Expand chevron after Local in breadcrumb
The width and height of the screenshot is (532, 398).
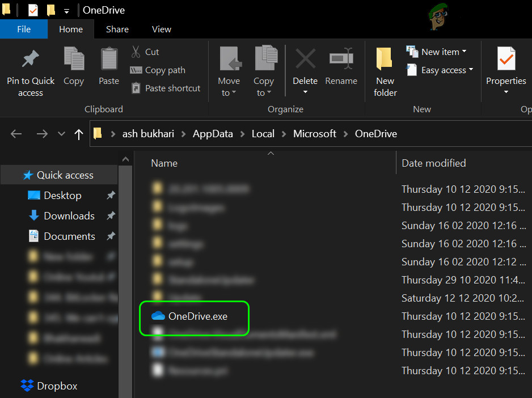click(284, 134)
